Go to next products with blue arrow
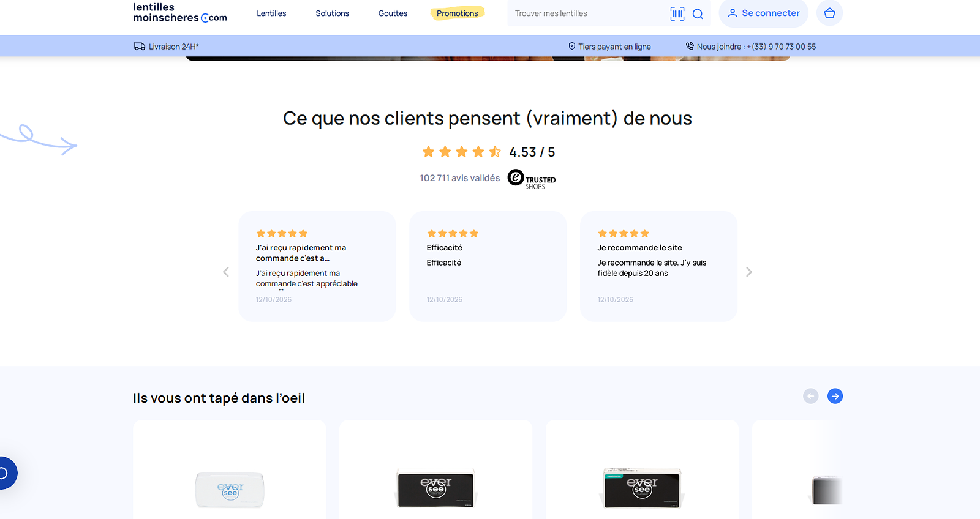The width and height of the screenshot is (980, 519). tap(835, 396)
